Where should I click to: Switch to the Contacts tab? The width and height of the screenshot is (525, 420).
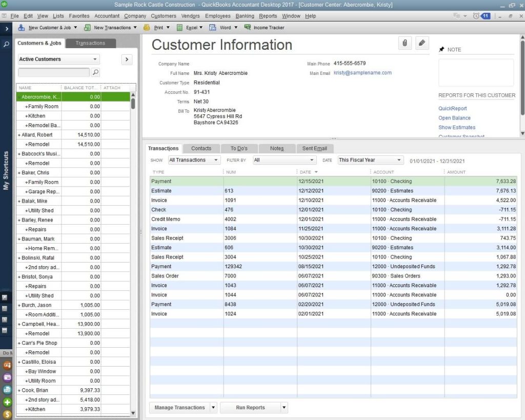(201, 148)
